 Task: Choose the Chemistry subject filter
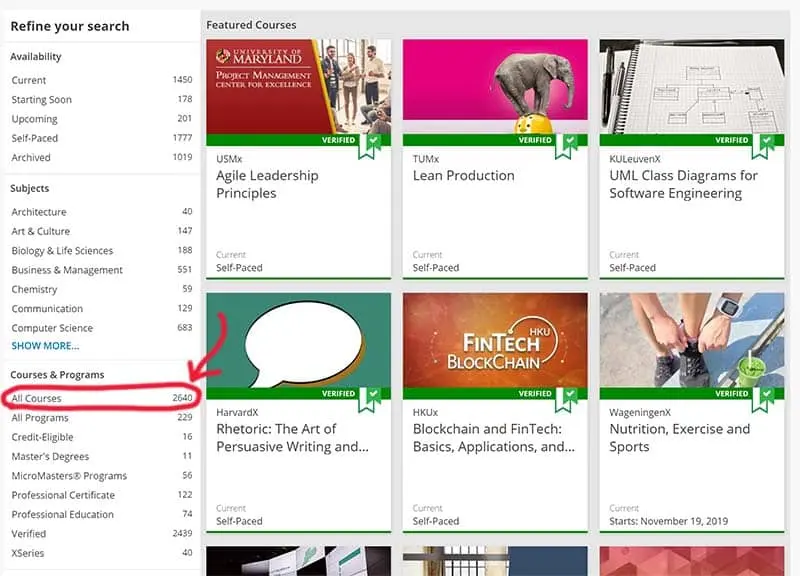tap(102, 289)
